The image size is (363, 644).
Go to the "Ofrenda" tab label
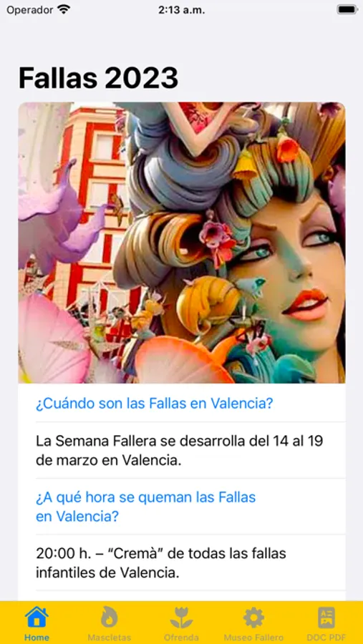pos(181,638)
